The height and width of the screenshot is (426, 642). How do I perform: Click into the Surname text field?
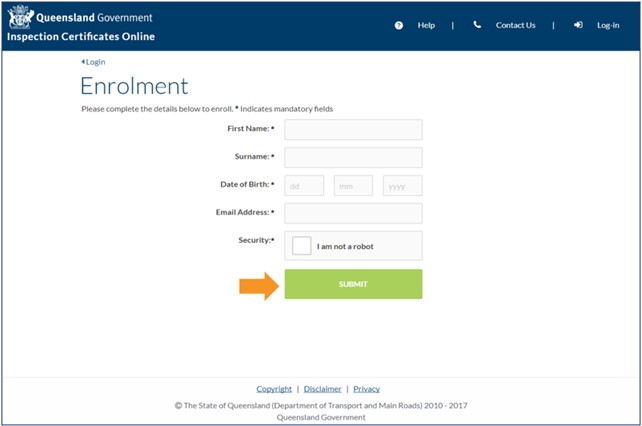(x=353, y=157)
